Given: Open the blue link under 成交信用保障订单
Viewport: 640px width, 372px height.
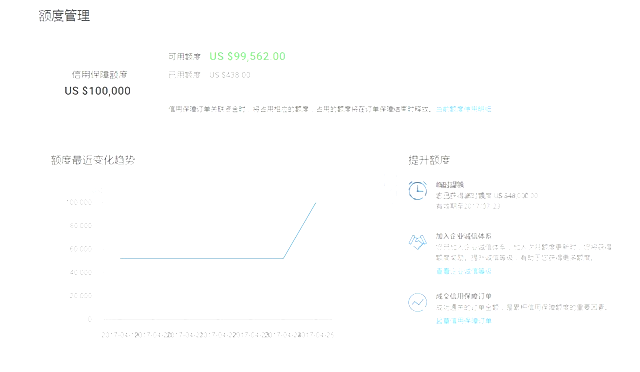Looking at the screenshot, I should click(x=464, y=321).
